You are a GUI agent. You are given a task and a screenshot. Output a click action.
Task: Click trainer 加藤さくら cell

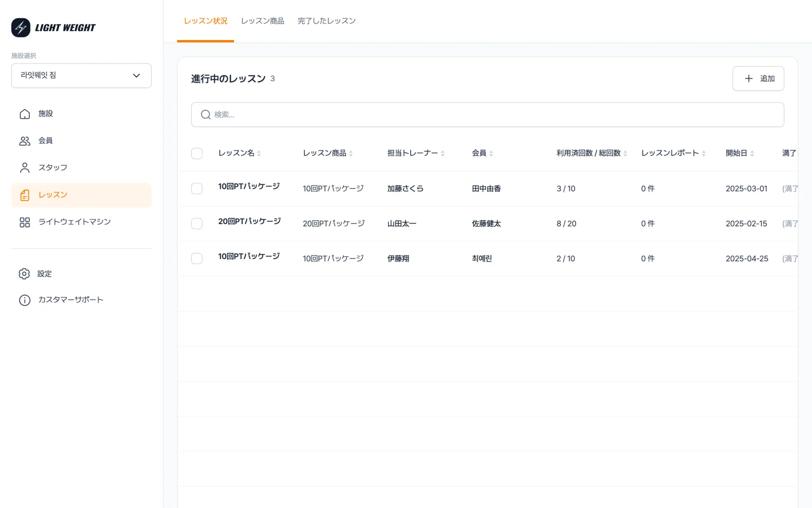pyautogui.click(x=405, y=188)
